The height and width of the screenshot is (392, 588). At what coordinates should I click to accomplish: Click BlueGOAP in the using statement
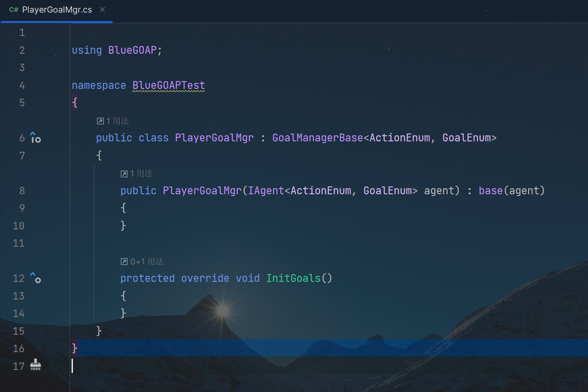pyautogui.click(x=132, y=50)
